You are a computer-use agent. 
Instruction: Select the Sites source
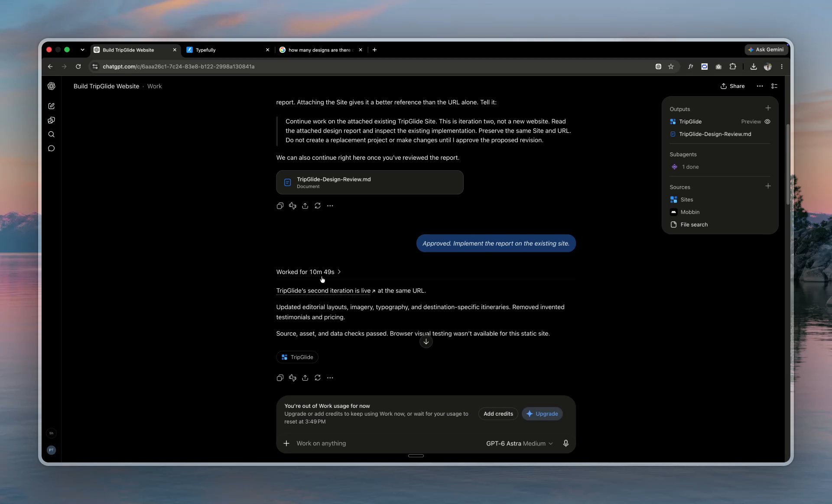[x=682, y=200]
